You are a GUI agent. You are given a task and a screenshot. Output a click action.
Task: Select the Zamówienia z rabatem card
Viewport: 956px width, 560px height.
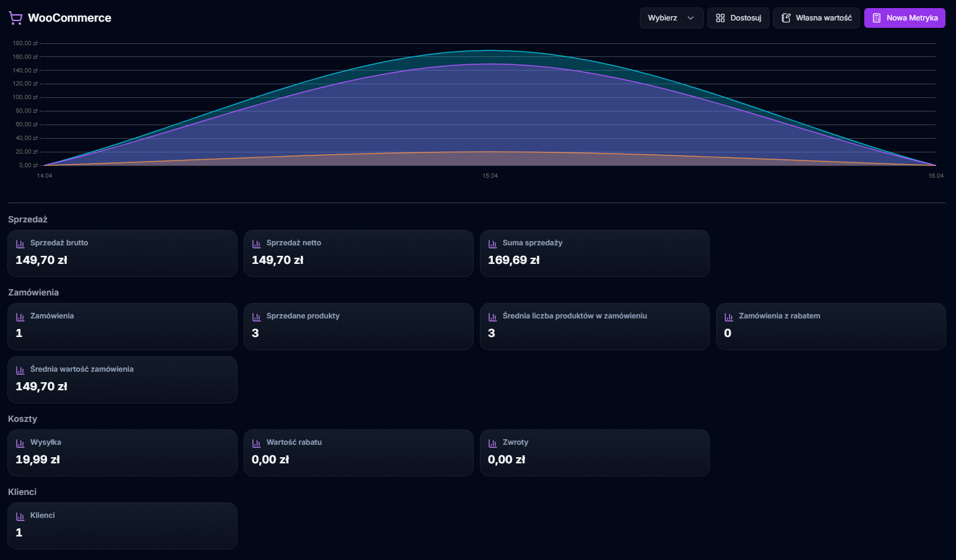[x=831, y=326]
